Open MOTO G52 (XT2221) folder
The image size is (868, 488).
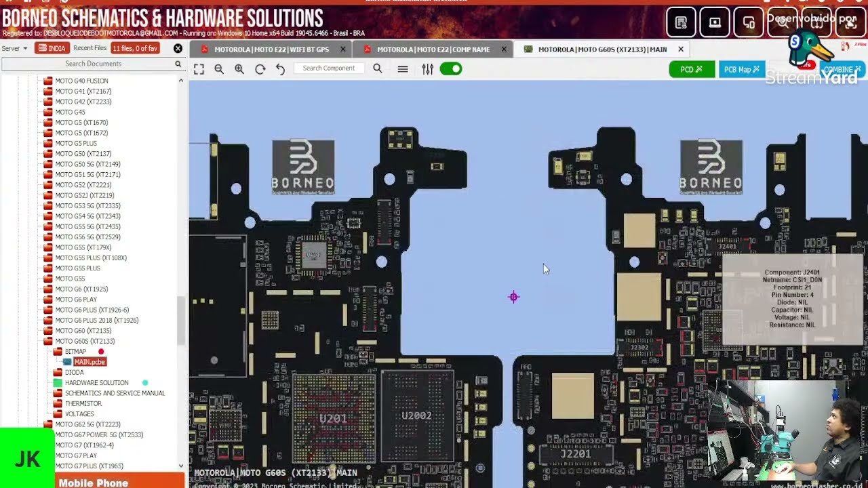coord(83,185)
